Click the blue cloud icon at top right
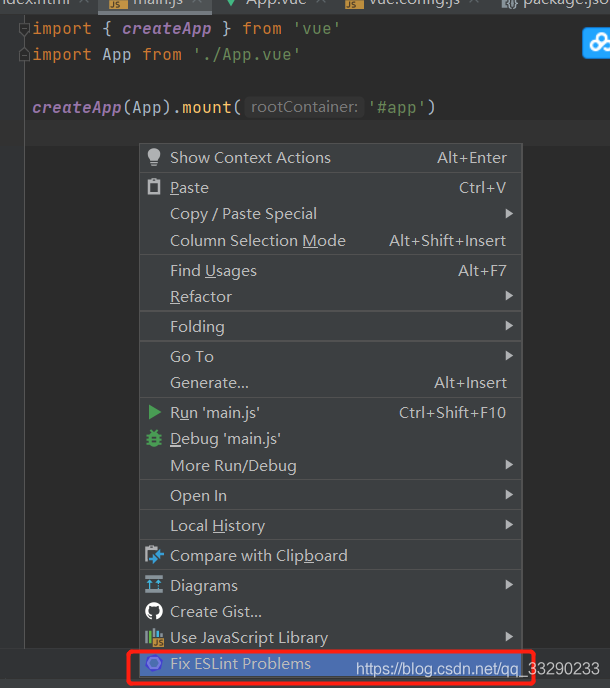 [x=597, y=43]
